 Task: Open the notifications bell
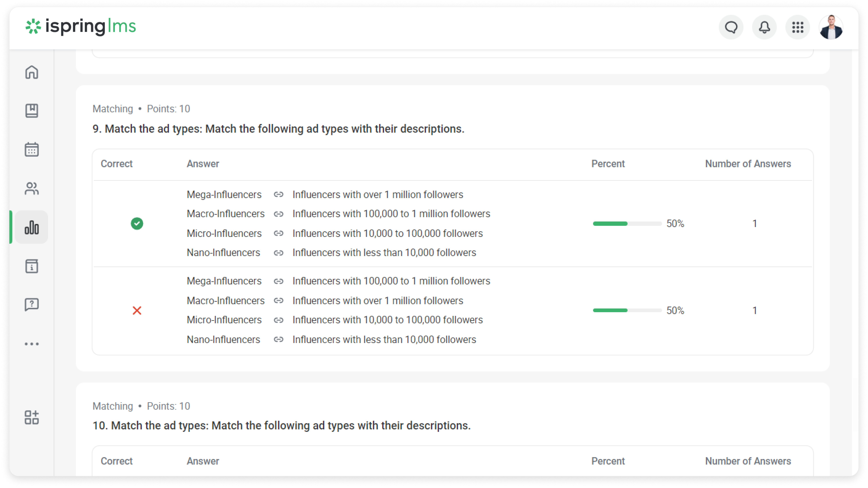(764, 27)
